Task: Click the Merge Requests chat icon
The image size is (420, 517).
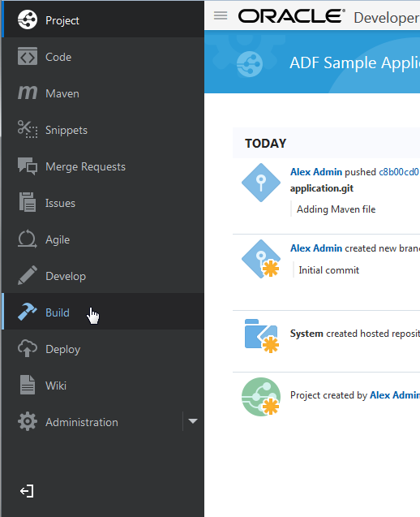Action: [x=28, y=166]
